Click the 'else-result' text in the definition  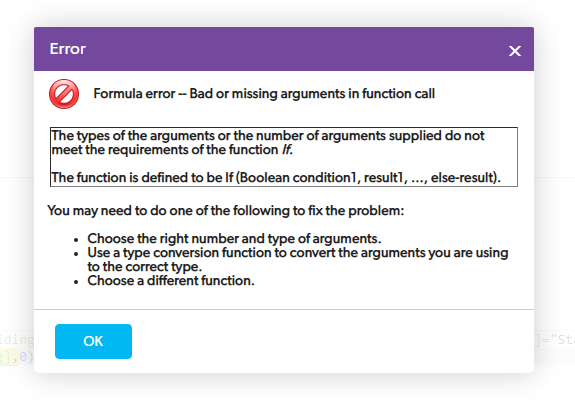465,178
